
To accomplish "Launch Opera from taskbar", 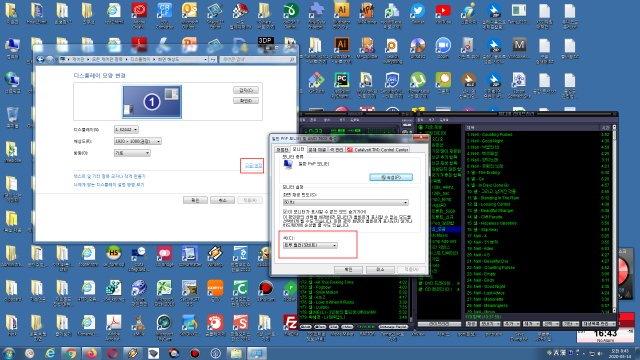I will (x=112, y=353).
